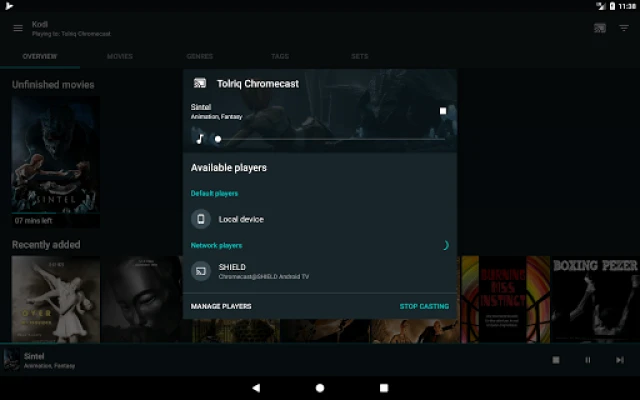This screenshot has width=640, height=400.
Task: Tap Android back navigation button
Action: [x=256, y=388]
